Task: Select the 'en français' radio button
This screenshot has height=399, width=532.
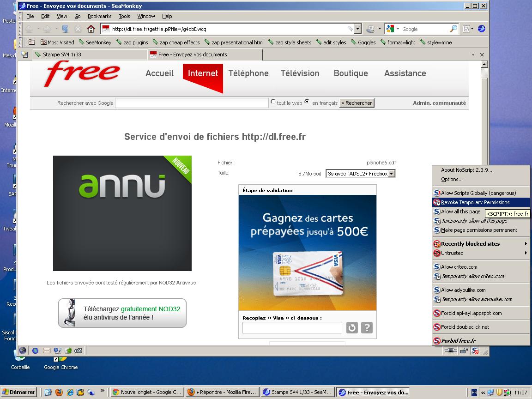Action: [307, 102]
